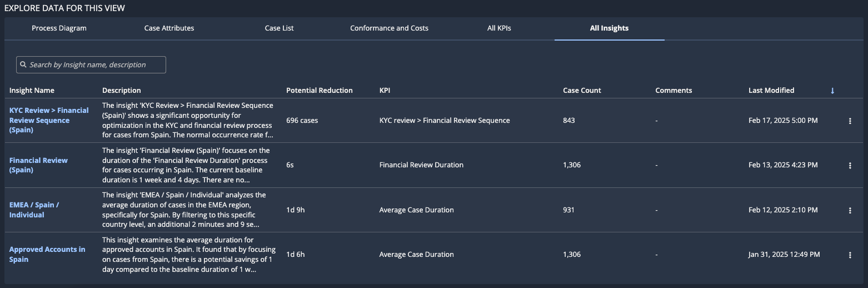Click date 'Jan 31, 2025 12:49 PM'
Screen dimensions: 868x288
784,254
